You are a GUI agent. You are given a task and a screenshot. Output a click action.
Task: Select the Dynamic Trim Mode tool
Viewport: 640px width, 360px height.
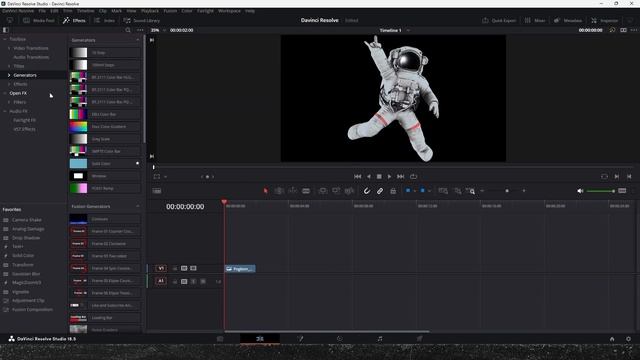[x=293, y=191]
